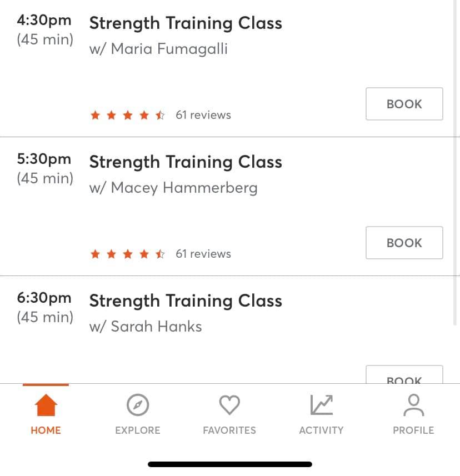Open Explore via the compass icon

point(137,405)
